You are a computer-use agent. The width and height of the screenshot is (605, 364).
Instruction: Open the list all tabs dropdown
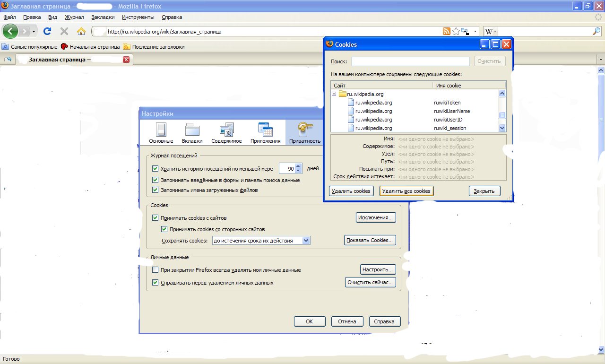(601, 60)
